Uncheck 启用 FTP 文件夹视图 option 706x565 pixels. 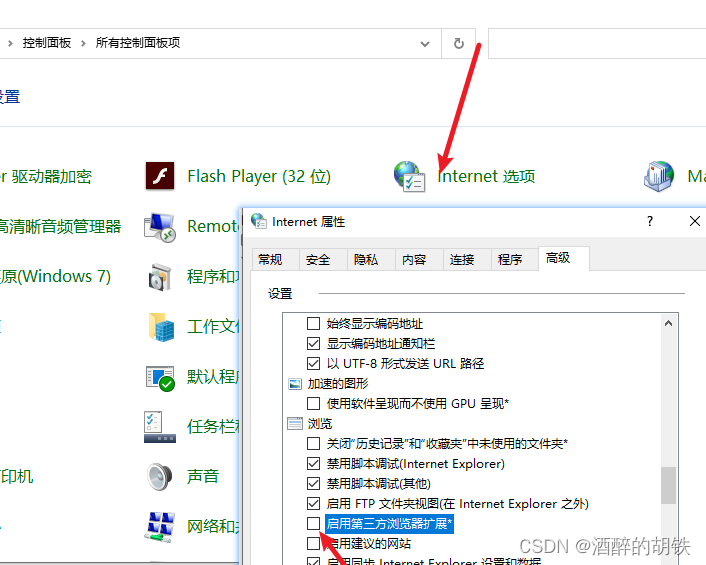coord(313,503)
